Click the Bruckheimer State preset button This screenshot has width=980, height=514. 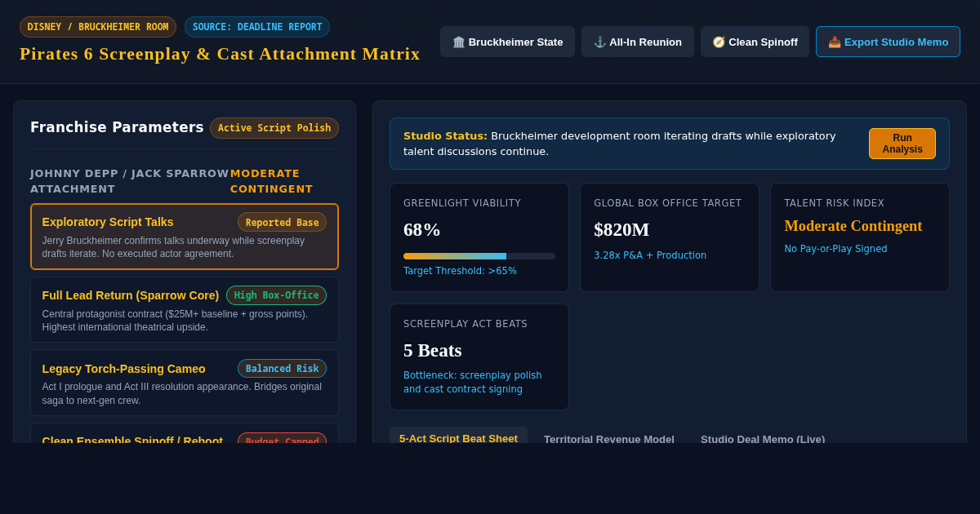point(507,42)
